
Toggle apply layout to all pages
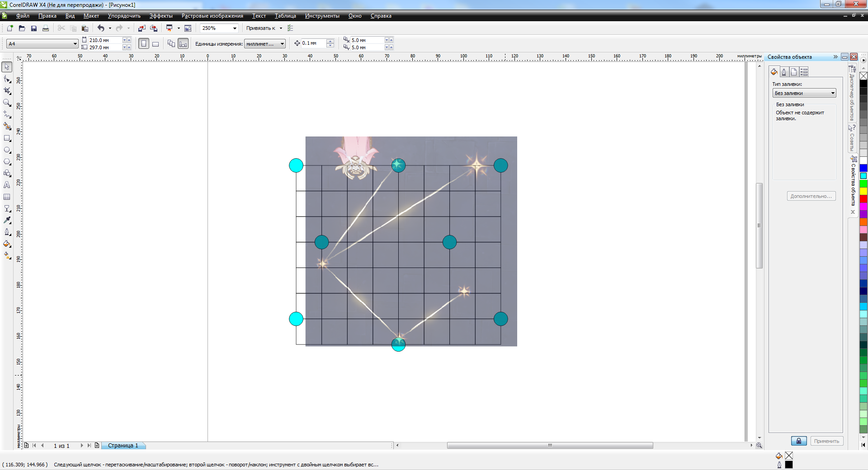[x=171, y=44]
